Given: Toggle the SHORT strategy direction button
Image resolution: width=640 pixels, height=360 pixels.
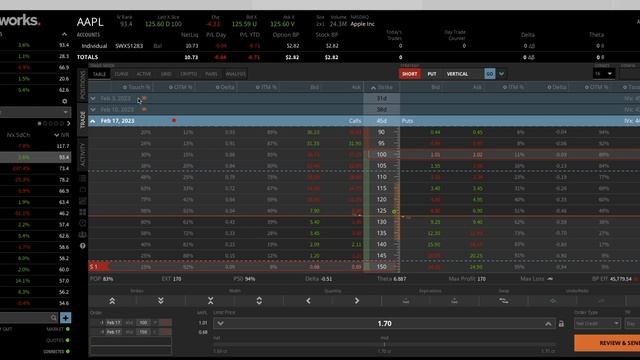Looking at the screenshot, I should (x=409, y=74).
